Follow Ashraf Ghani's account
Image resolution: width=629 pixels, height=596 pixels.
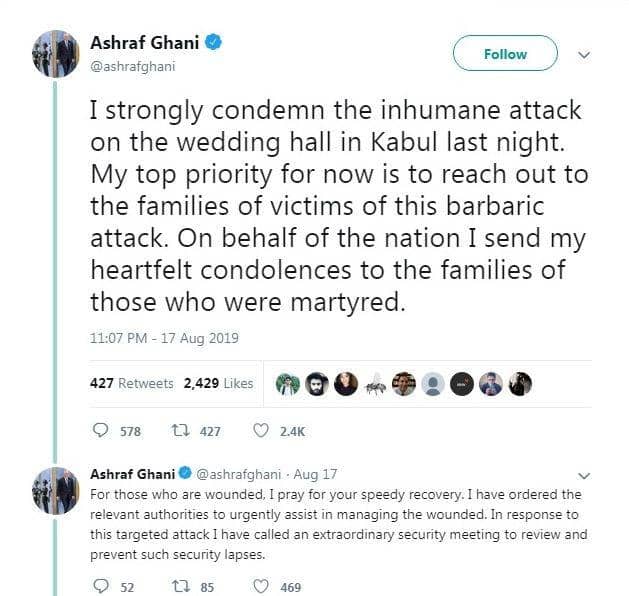505,54
